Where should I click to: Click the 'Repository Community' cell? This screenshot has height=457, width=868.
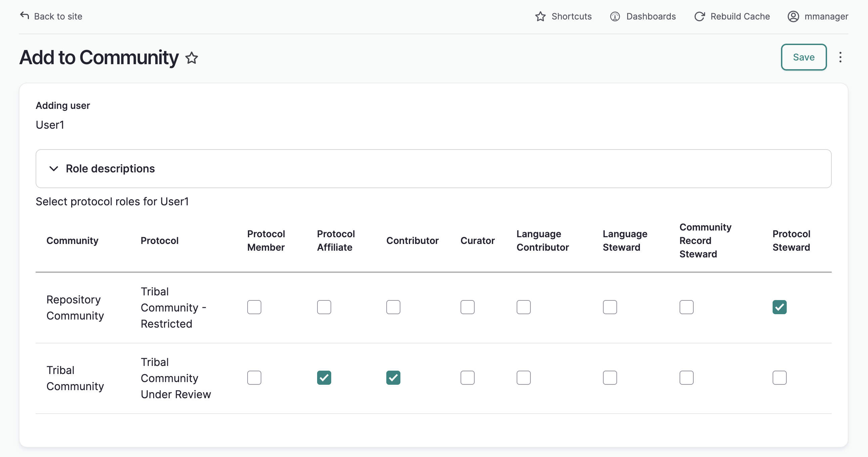pos(75,307)
